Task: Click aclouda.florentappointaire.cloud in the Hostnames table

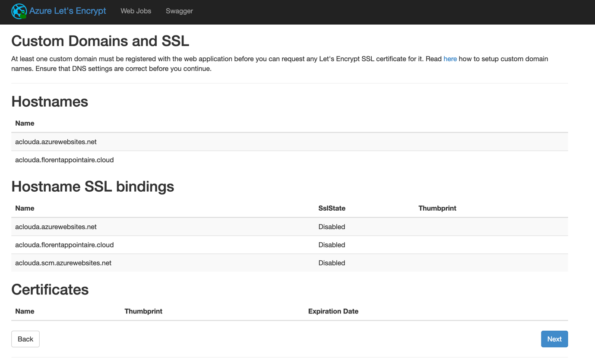Action: [64, 160]
